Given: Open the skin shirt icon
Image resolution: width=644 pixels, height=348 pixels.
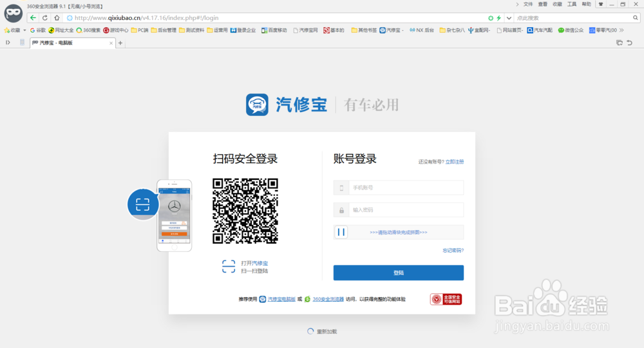Looking at the screenshot, I should (601, 4).
